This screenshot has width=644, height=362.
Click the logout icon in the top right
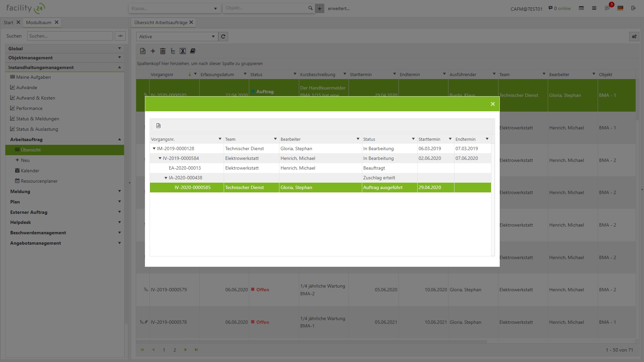tap(633, 8)
